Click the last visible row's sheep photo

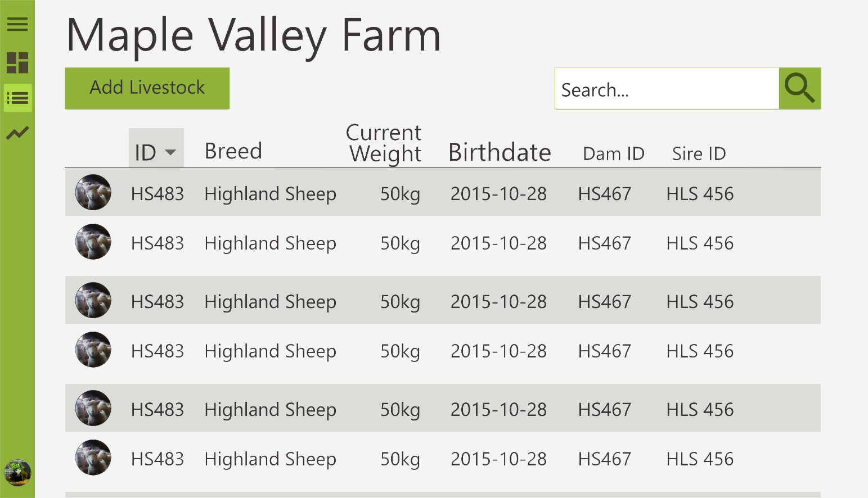pos(93,458)
